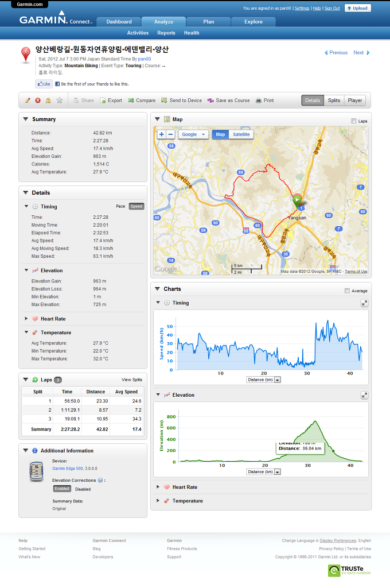Open Elevation chart Distance (km) dropdown

click(263, 472)
